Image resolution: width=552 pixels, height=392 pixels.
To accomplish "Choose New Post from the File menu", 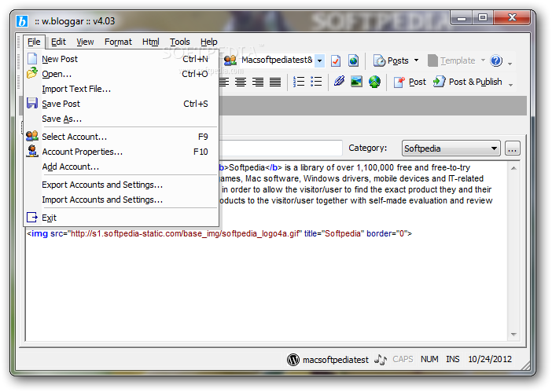I will coord(121,59).
